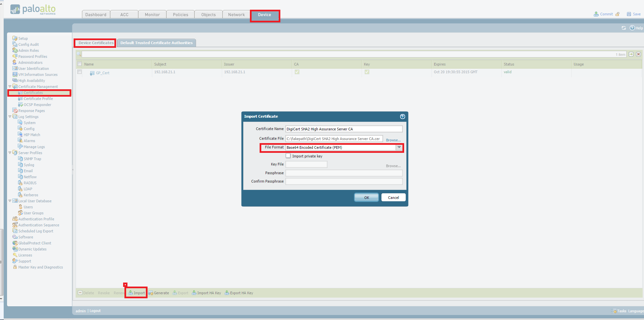Open the help icon on the Import Certificate dialog
644x320 pixels.
point(402,116)
